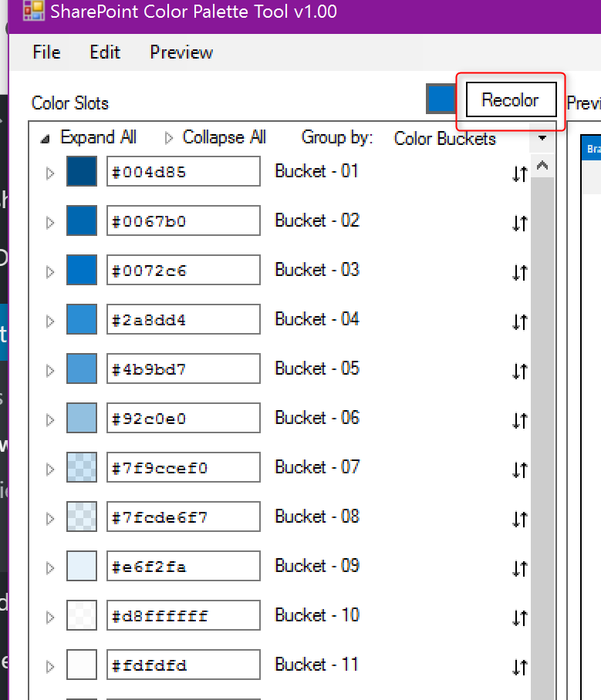Click Collapse All in Color Slots
The height and width of the screenshot is (700, 601).
click(215, 137)
